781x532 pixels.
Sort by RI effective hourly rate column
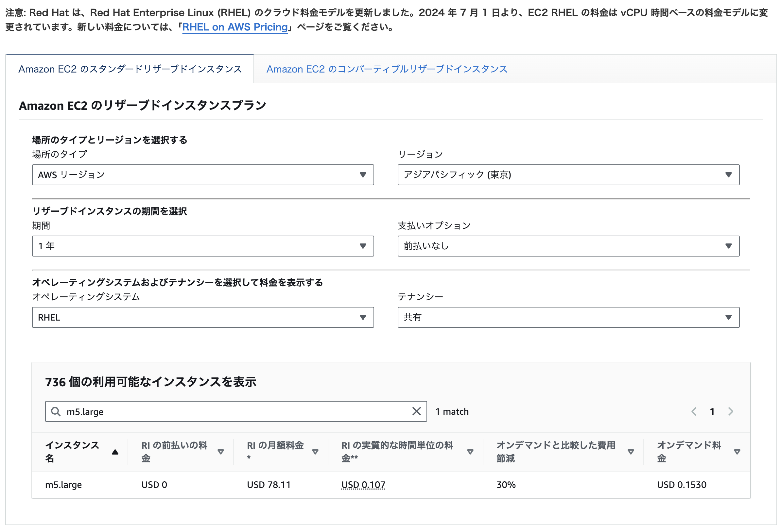coord(471,452)
